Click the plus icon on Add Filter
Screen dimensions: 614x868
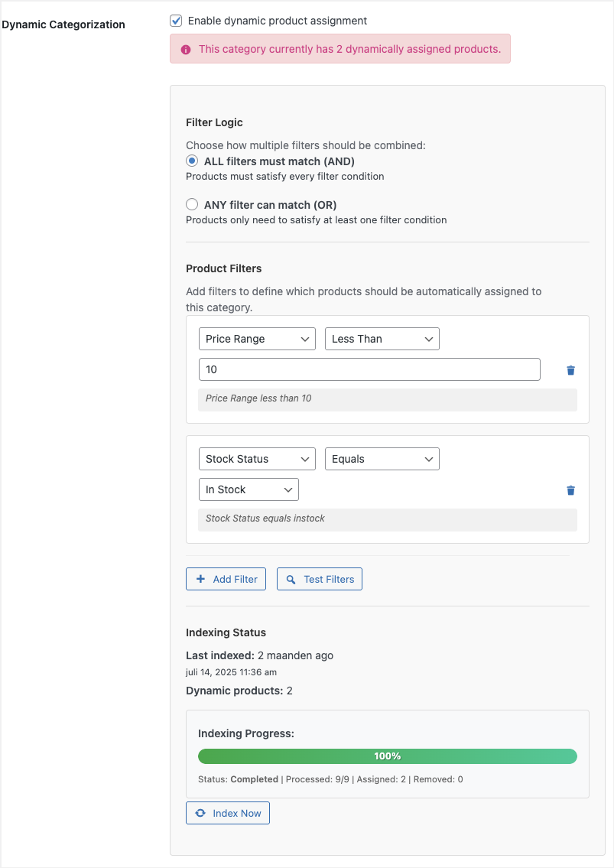tap(200, 579)
